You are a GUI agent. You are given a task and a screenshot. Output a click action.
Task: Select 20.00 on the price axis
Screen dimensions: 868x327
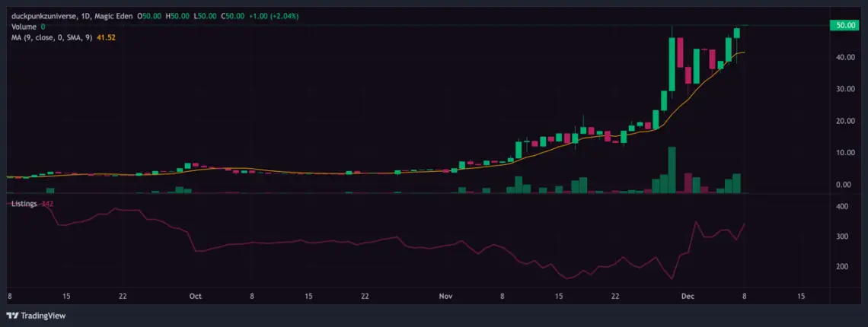[843, 121]
